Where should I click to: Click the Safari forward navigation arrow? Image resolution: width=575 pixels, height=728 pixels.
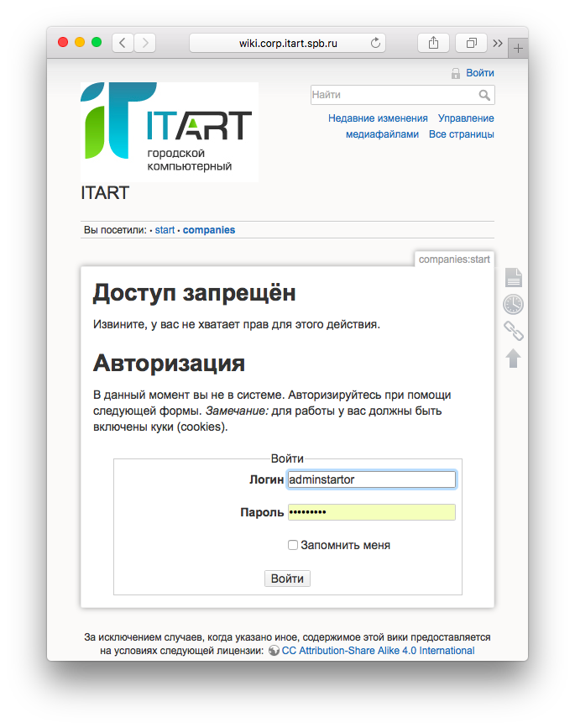145,43
